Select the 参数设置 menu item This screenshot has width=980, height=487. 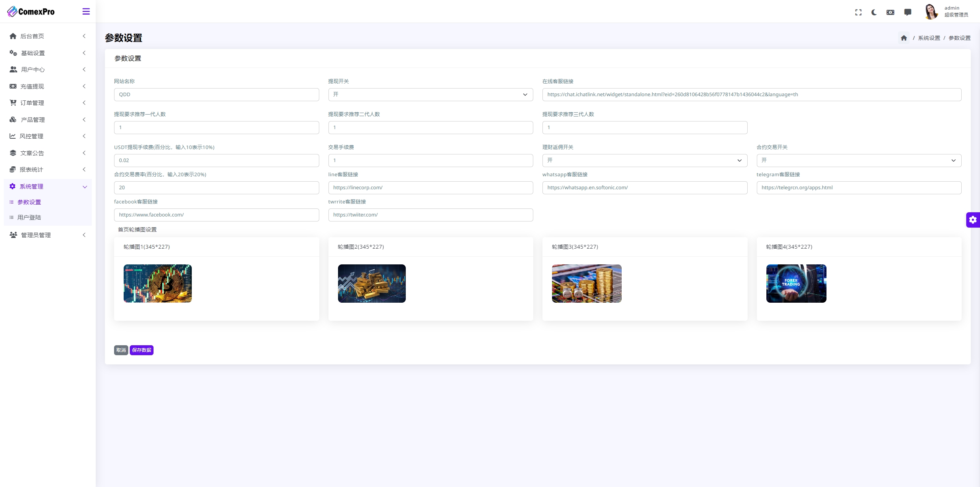click(x=29, y=202)
